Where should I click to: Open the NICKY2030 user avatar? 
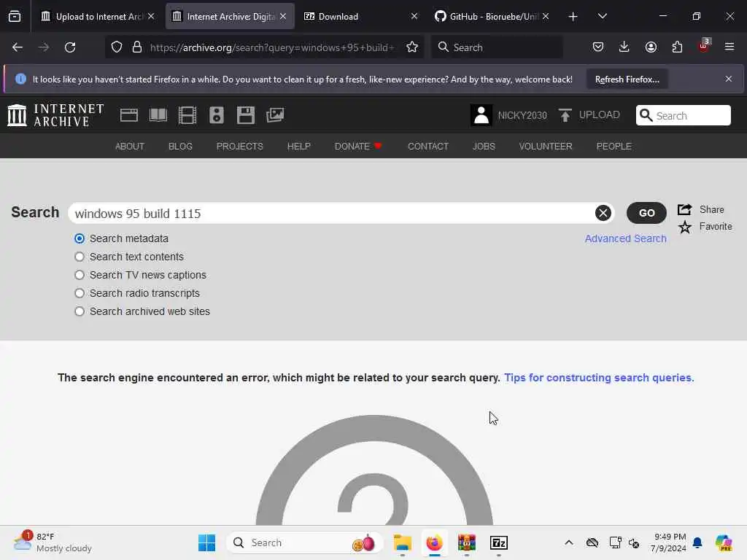[481, 115]
